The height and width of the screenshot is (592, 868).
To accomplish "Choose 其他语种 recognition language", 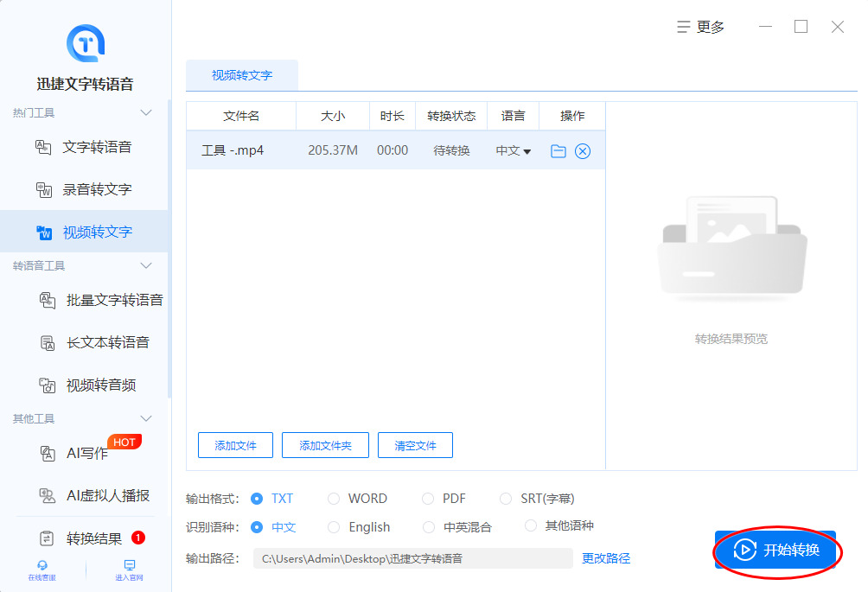I will [530, 525].
